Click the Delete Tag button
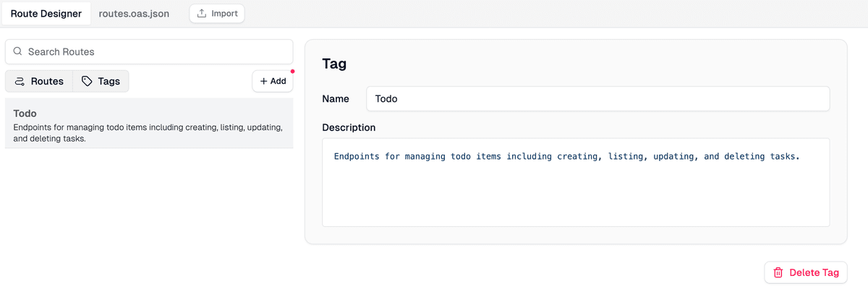The width and height of the screenshot is (868, 294). coord(805,272)
